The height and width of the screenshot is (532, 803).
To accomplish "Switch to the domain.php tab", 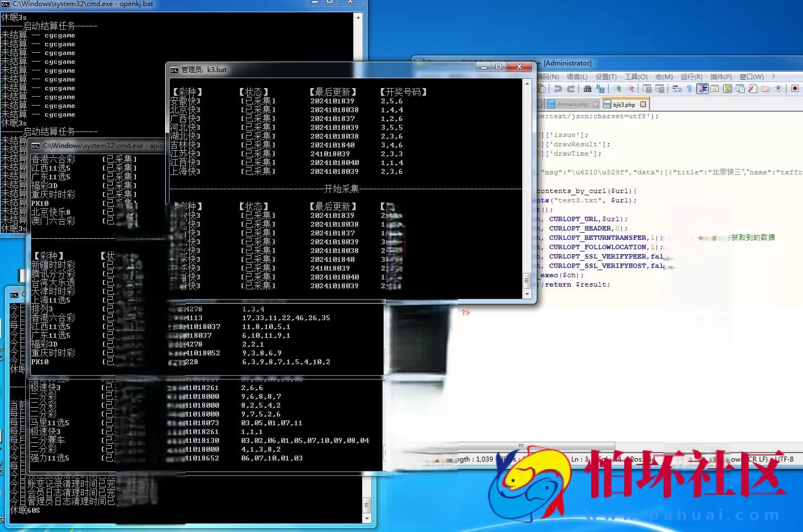I will 572,104.
